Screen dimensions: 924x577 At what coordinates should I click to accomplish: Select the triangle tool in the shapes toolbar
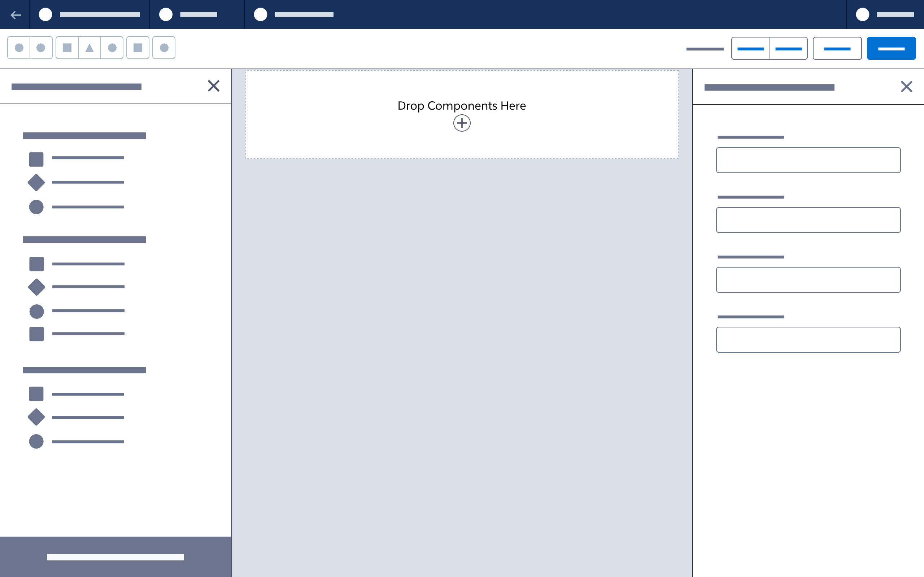[x=90, y=47]
